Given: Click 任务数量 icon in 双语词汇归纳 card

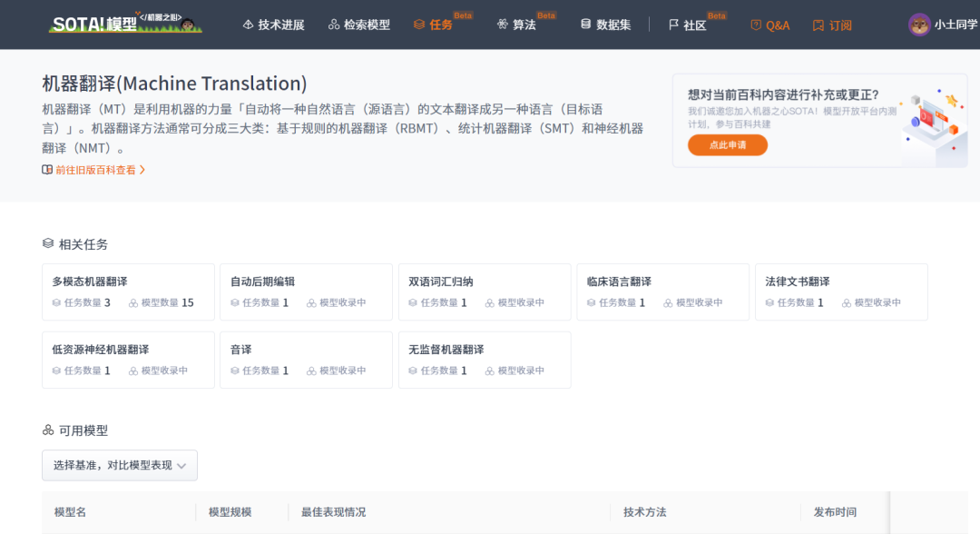Looking at the screenshot, I should click(x=413, y=302).
